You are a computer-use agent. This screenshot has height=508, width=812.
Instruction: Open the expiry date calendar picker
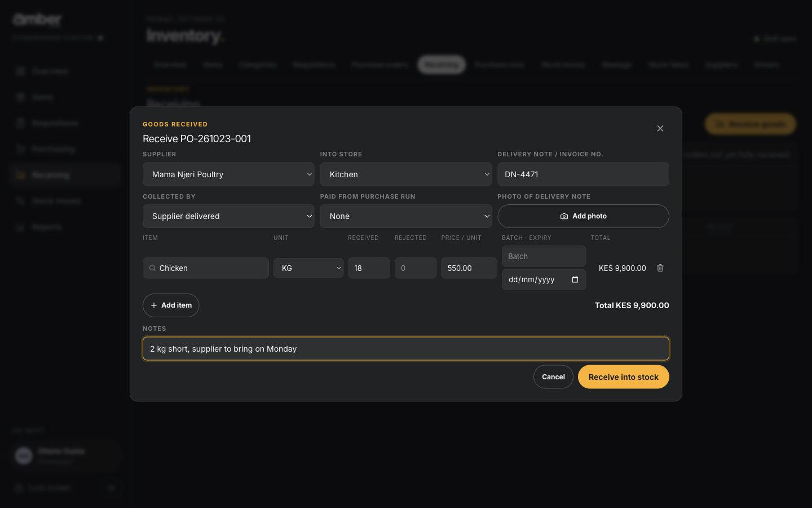click(575, 279)
